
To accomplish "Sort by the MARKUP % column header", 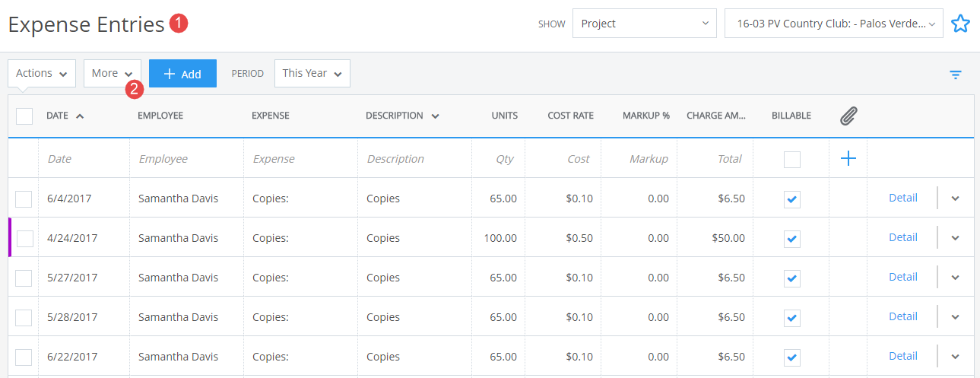I will 646,116.
